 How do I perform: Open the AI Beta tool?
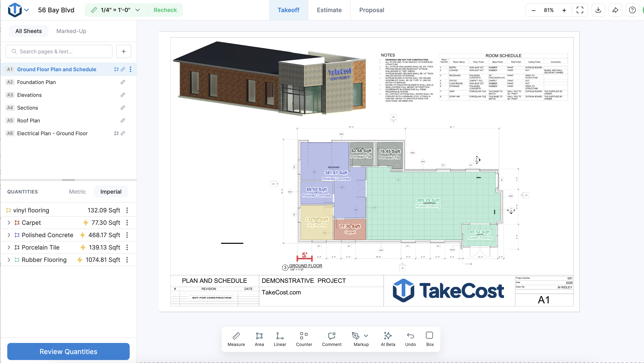coord(388,339)
